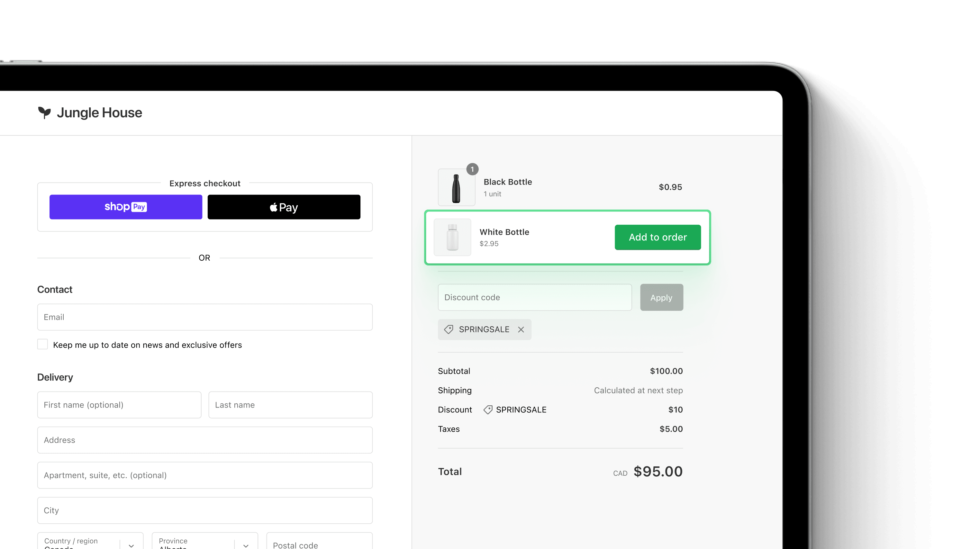Image resolution: width=980 pixels, height=549 pixels.
Task: Click the Express checkout heading
Action: [205, 183]
